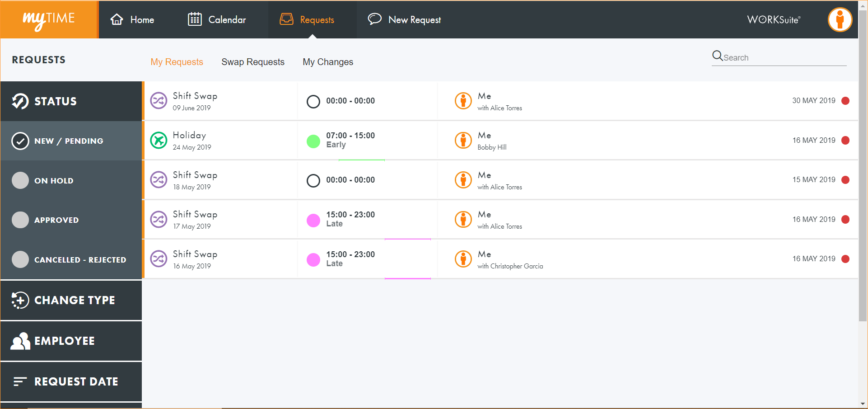
Task: Click the vertical scrollbar thumb
Action: (x=863, y=165)
